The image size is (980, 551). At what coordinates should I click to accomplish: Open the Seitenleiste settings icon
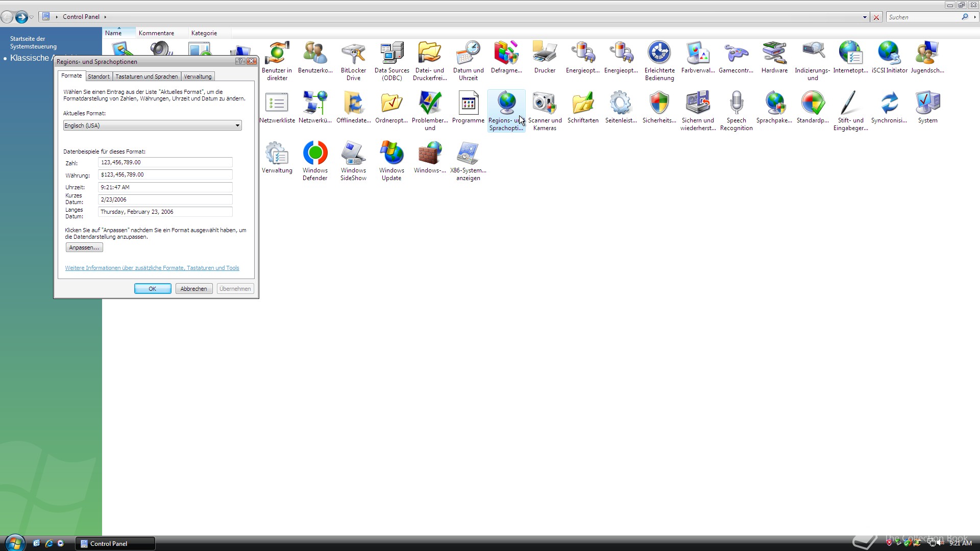click(x=621, y=107)
